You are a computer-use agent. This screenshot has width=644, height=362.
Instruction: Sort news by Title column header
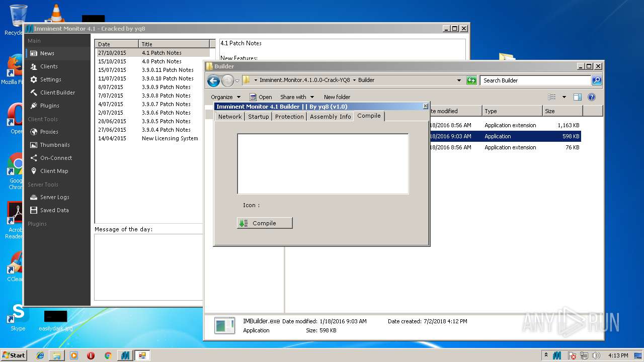coord(174,44)
